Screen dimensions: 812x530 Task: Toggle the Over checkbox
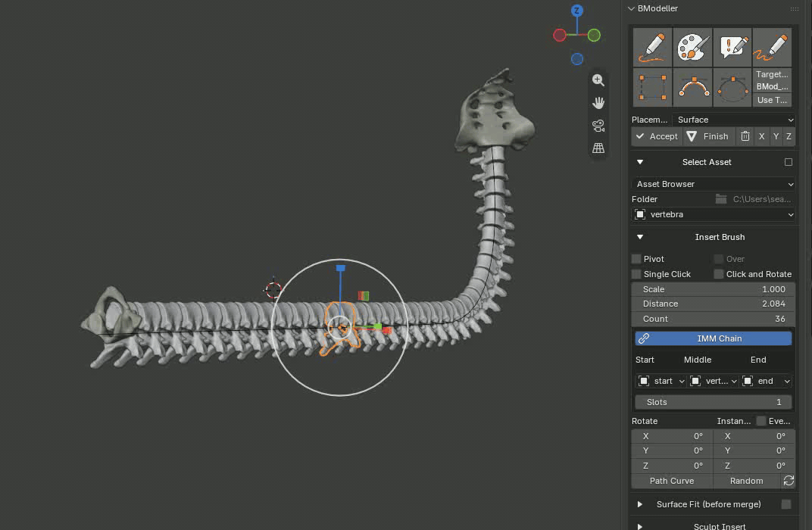[x=718, y=259]
